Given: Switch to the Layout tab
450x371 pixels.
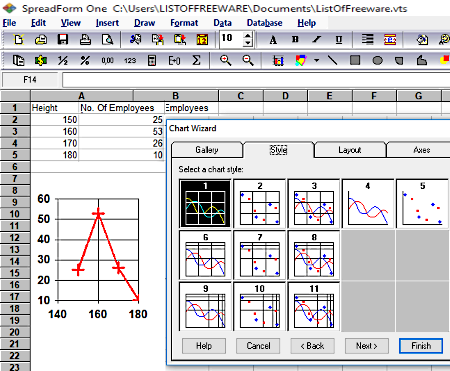Looking at the screenshot, I should 350,150.
